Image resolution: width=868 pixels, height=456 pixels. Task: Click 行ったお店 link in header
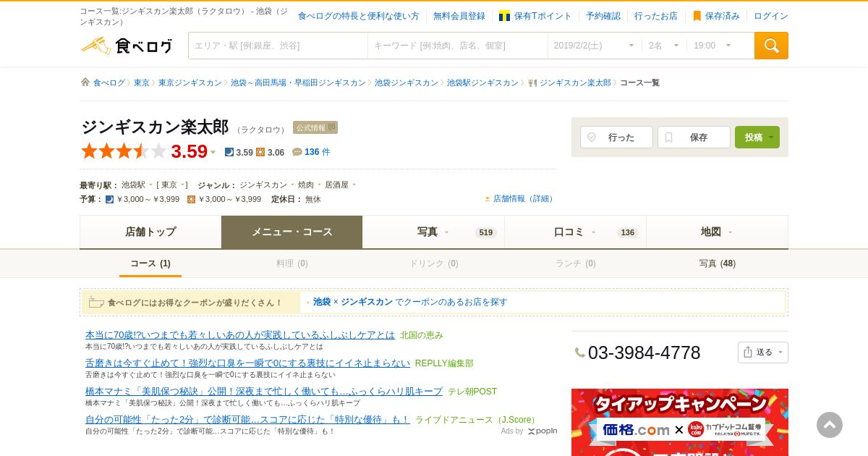pyautogui.click(x=656, y=16)
